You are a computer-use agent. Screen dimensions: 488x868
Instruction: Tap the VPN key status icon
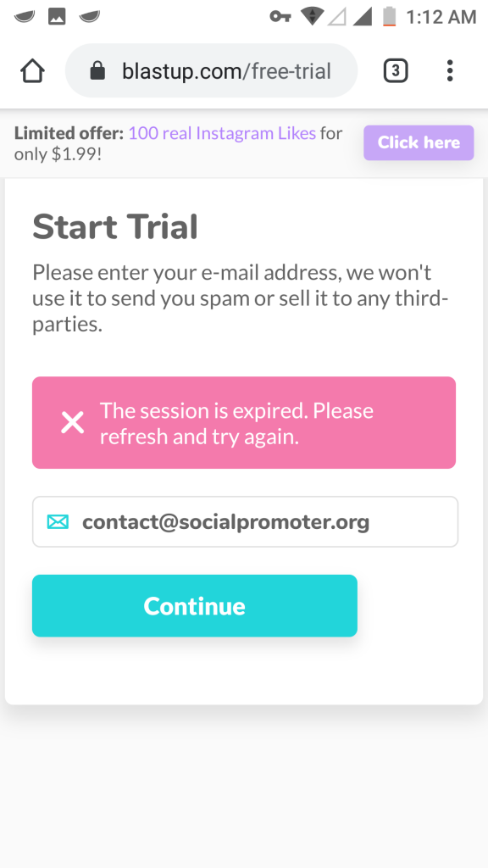pyautogui.click(x=280, y=17)
